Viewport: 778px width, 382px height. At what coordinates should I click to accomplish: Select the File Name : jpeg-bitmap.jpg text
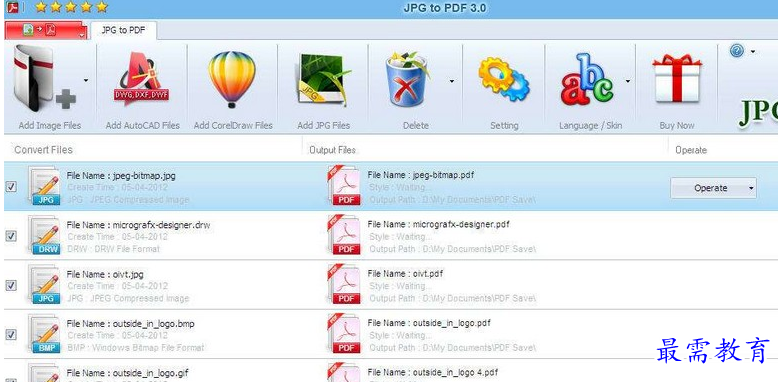pos(121,176)
